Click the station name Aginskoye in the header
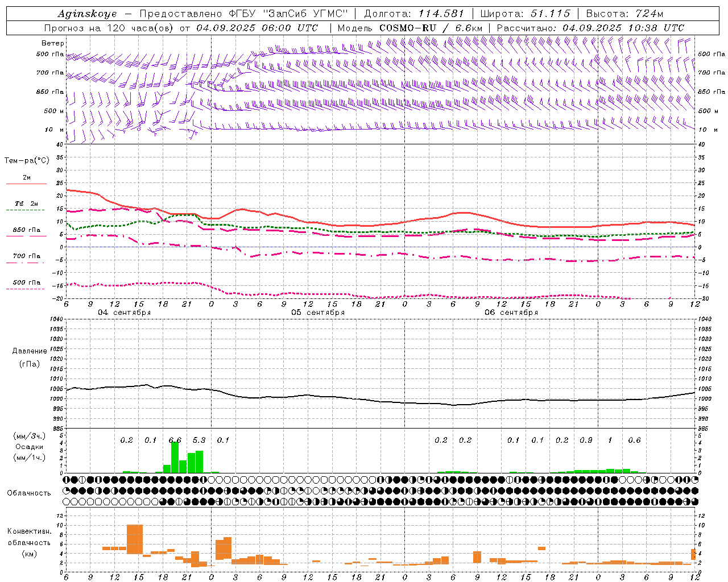The image size is (728, 582). (x=87, y=14)
